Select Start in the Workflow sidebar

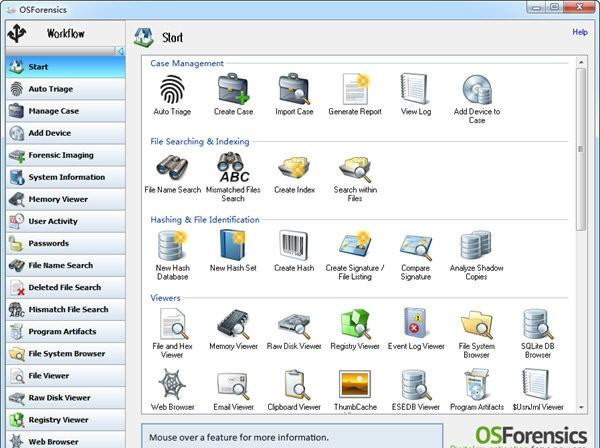click(65, 67)
